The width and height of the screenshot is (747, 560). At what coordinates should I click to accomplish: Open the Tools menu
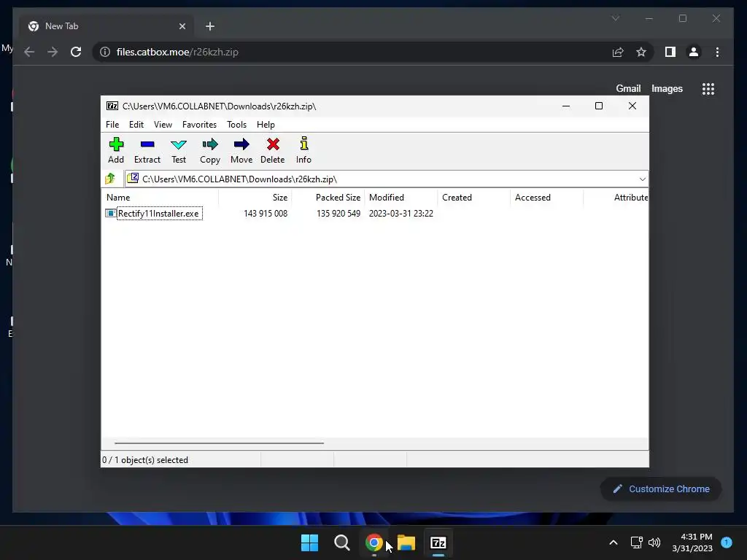(x=237, y=124)
